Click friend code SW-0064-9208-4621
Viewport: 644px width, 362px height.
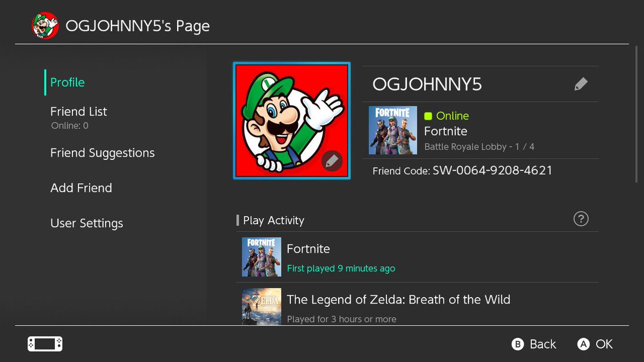pos(493,171)
